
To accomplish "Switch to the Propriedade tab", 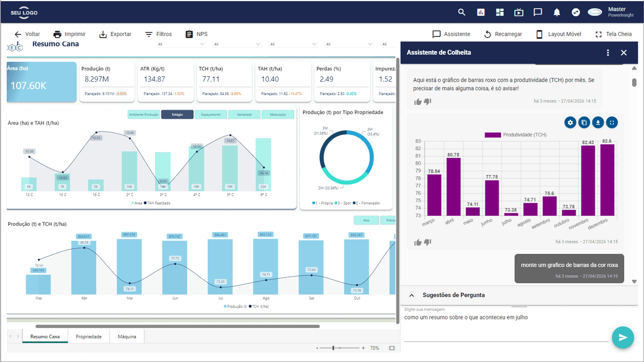I will [x=89, y=337].
